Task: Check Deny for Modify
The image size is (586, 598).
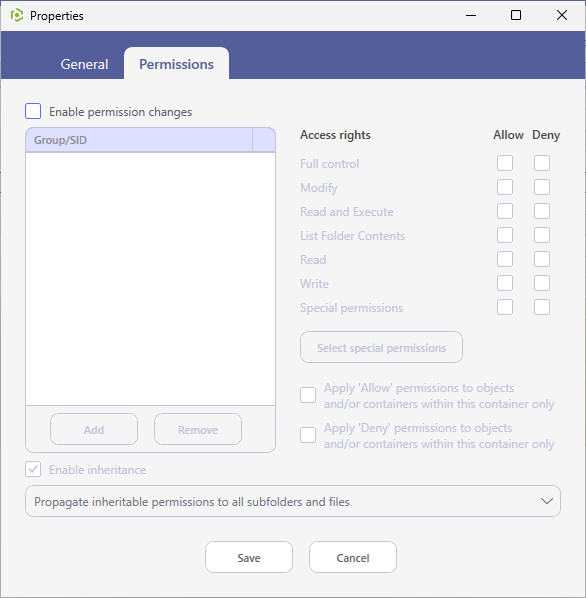Action: point(542,187)
